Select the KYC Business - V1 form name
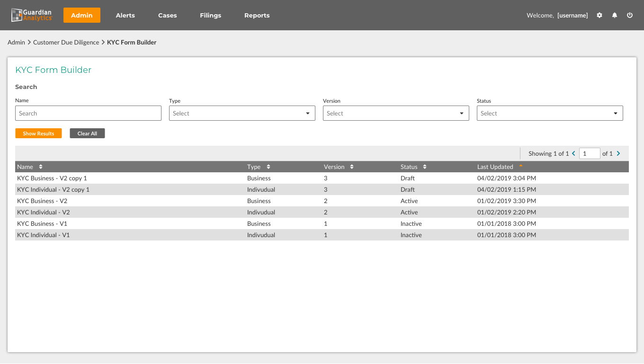Image resolution: width=644 pixels, height=364 pixels. pos(42,223)
